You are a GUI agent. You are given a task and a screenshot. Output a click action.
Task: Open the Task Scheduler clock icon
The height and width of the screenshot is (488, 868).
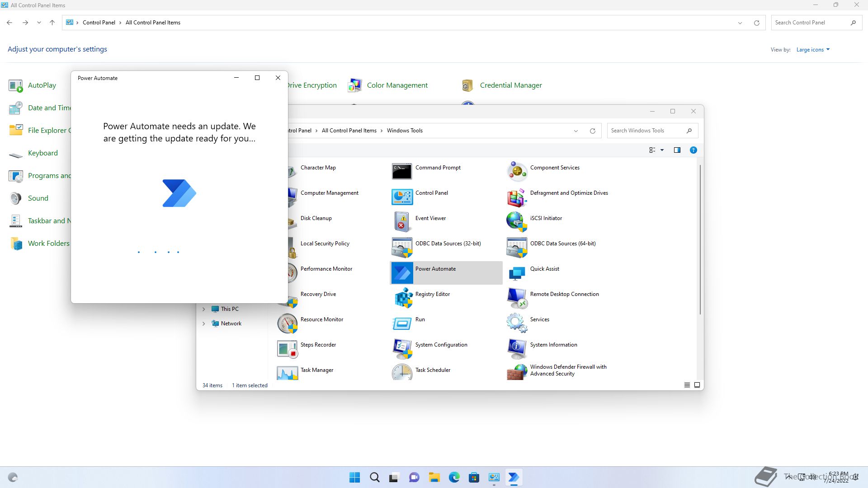402,372
